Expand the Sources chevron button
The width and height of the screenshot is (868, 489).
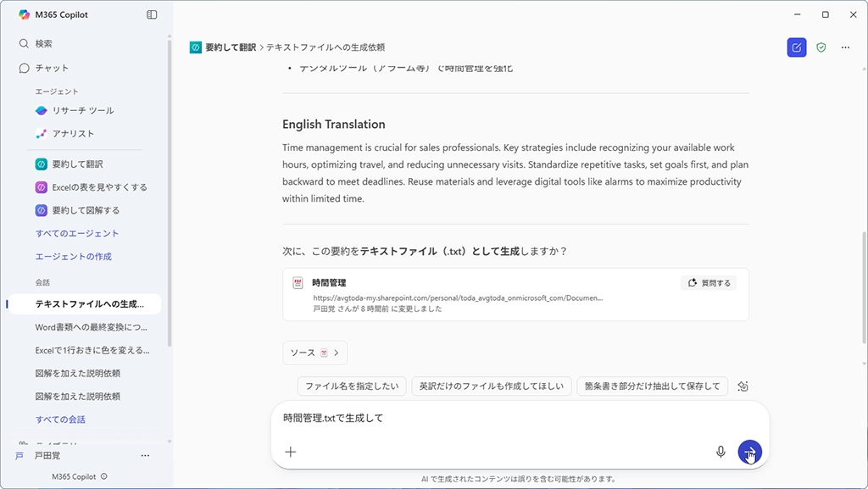pos(314,353)
